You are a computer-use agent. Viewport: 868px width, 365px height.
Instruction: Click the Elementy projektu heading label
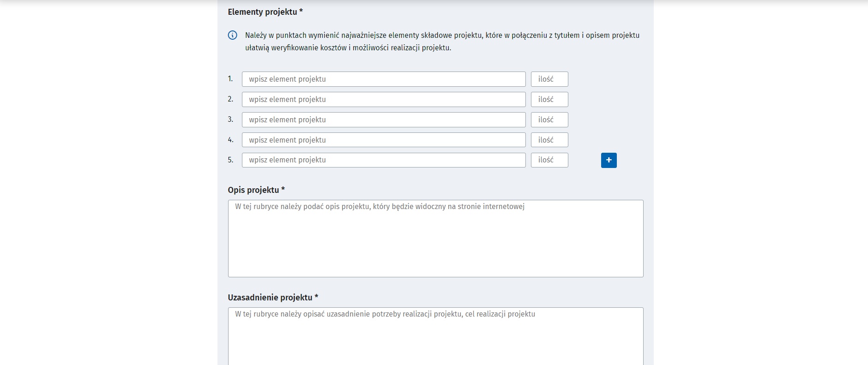pyautogui.click(x=265, y=12)
